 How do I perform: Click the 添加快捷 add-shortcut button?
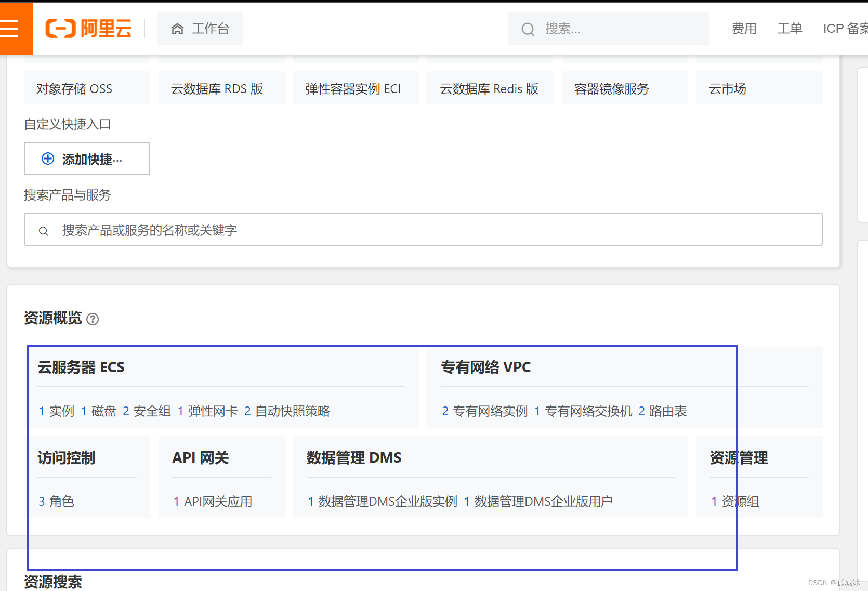click(87, 159)
